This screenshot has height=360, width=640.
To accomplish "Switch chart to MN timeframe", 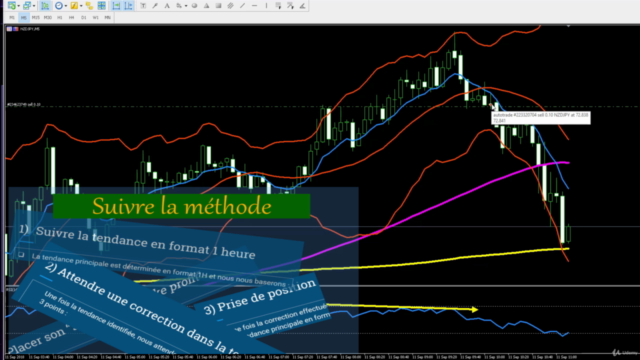I will pos(107,18).
